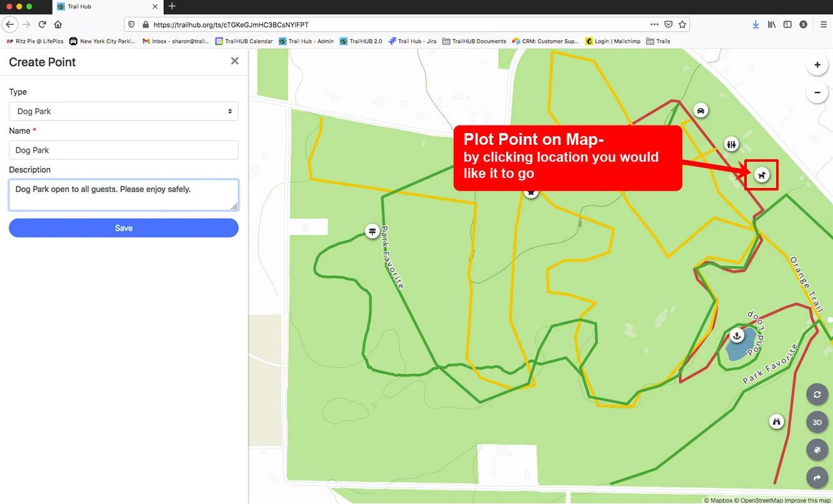The width and height of the screenshot is (833, 504).
Task: Expand the Trails bookmark folder
Action: pyautogui.click(x=658, y=41)
